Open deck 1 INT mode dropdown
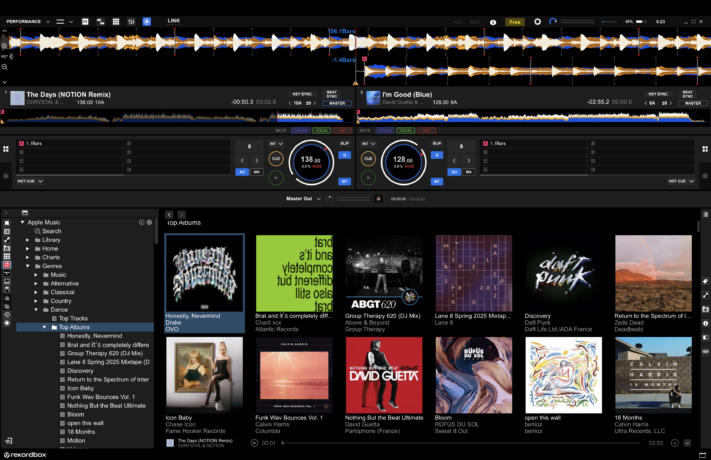Screen dimensions: 711x460 276,144
